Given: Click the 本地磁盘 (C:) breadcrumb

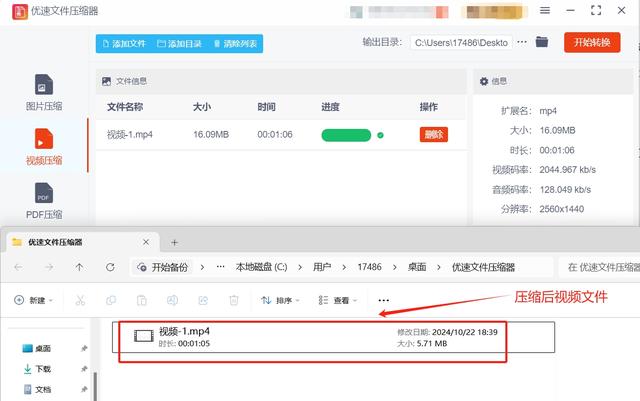Looking at the screenshot, I should click(261, 267).
